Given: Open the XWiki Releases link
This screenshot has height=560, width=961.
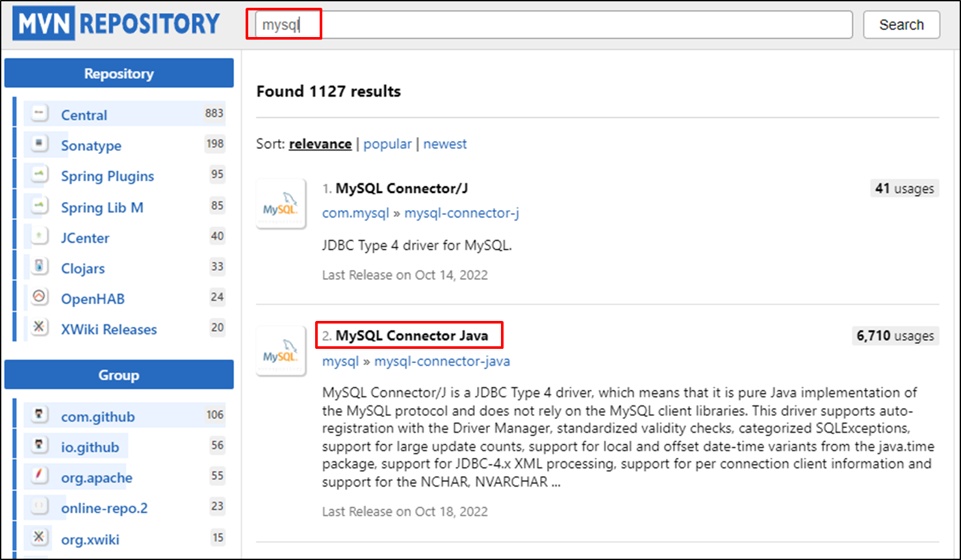Looking at the screenshot, I should pyautogui.click(x=109, y=329).
